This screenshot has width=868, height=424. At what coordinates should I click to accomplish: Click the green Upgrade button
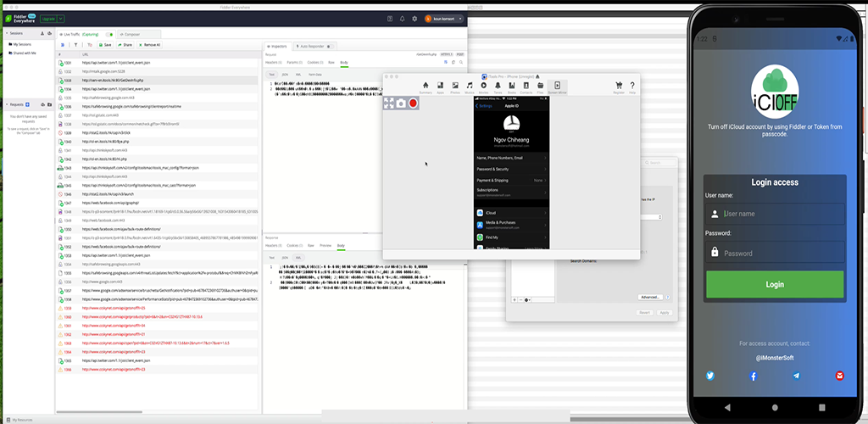[x=48, y=19]
